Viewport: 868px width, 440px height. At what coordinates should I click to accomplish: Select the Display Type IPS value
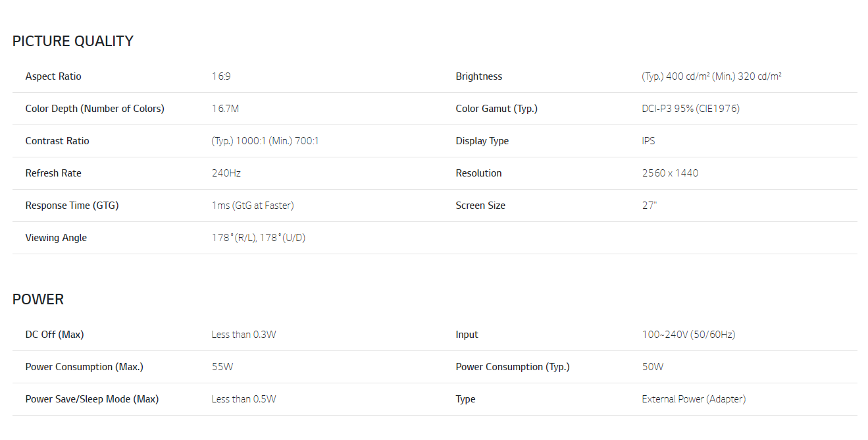pyautogui.click(x=649, y=141)
